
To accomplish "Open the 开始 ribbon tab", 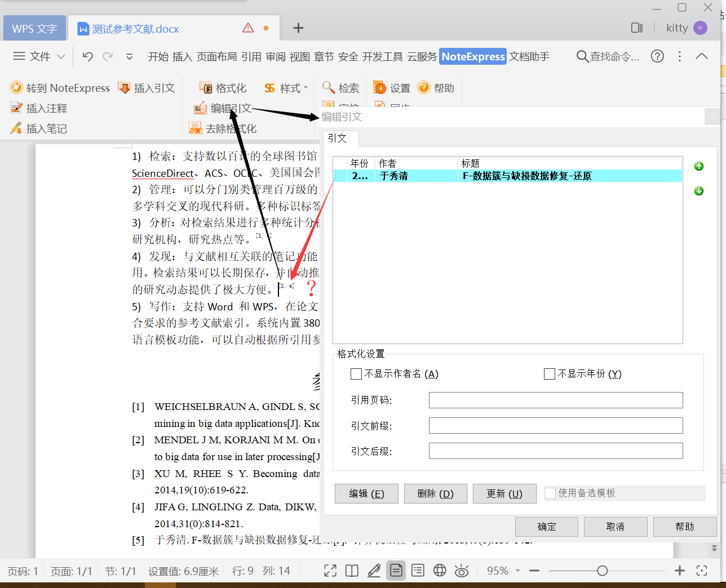I will click(158, 56).
